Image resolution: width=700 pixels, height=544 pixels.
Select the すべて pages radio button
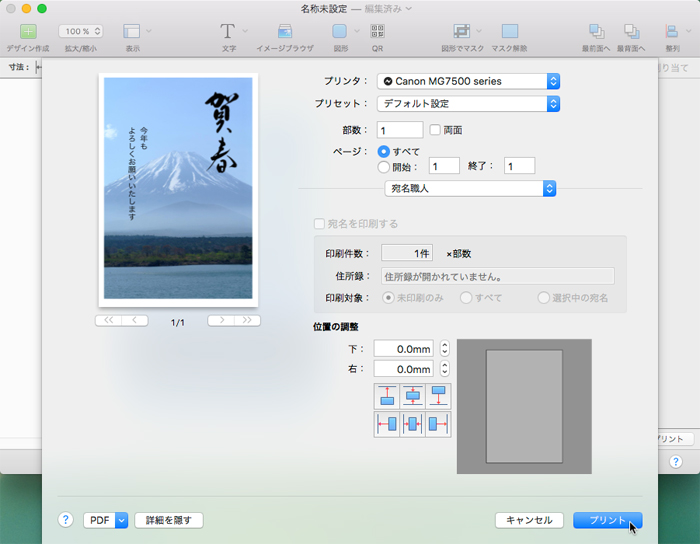point(383,151)
